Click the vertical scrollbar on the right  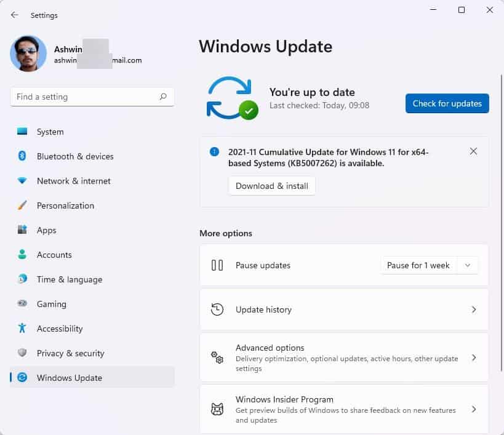(501, 223)
